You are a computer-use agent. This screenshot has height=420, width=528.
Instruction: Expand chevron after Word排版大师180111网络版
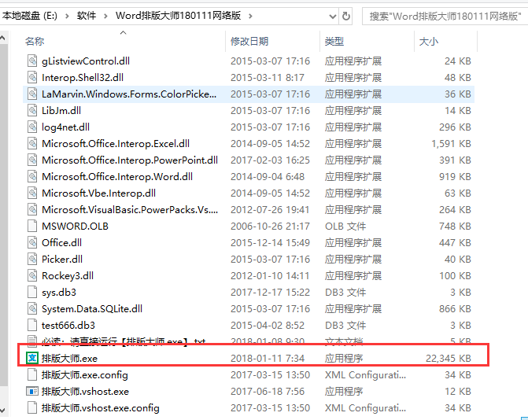(x=250, y=16)
